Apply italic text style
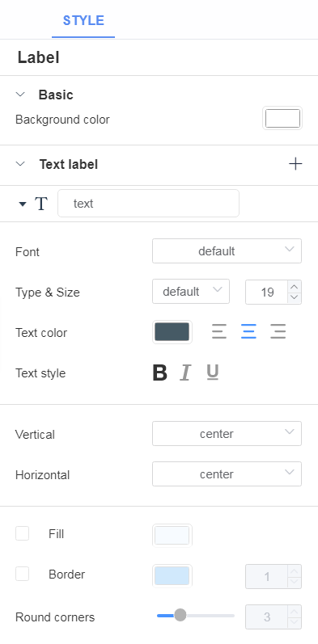318x644 pixels. coord(185,373)
